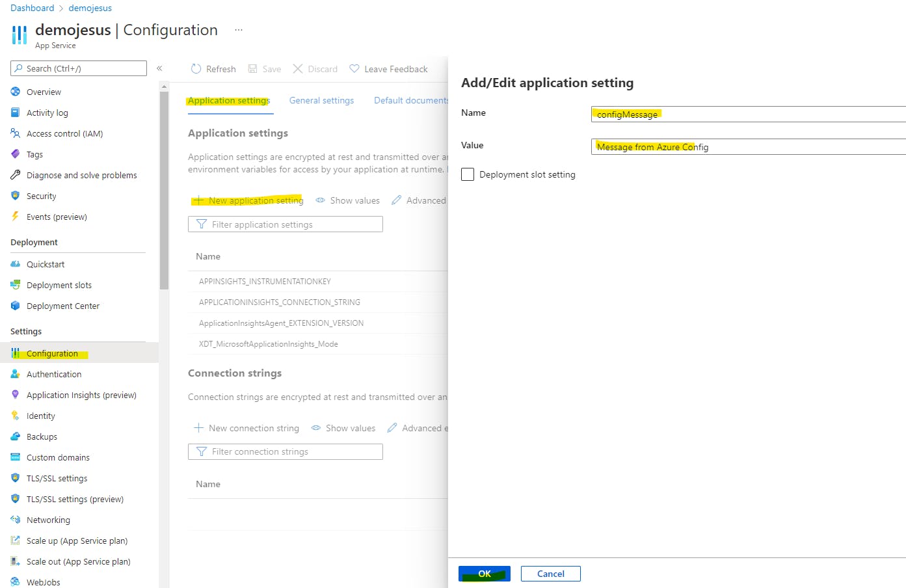Open Advanced edit for application settings
Screen dimensions: 906x588
(x=420, y=200)
